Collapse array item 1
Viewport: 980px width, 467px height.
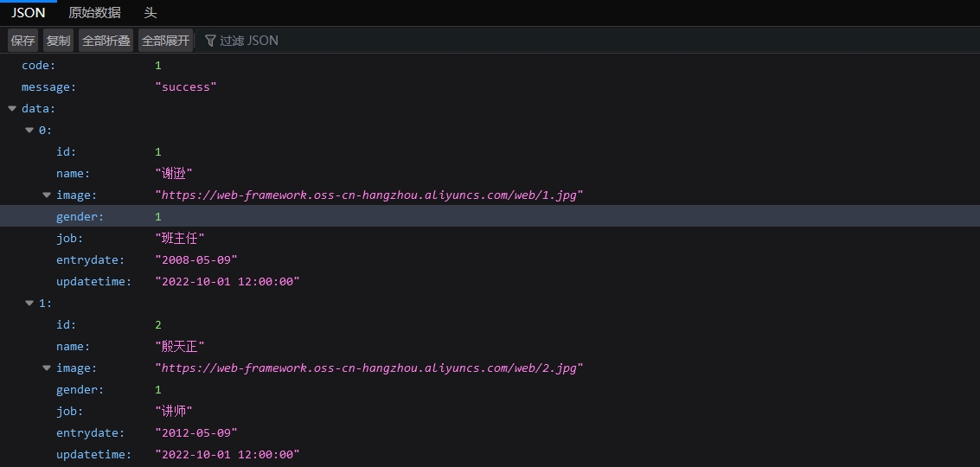point(29,304)
